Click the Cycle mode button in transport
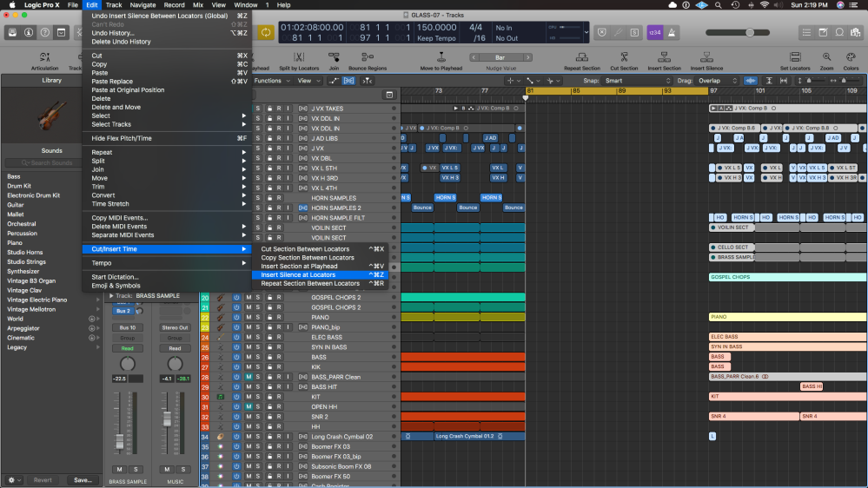The image size is (868, 488). [264, 33]
